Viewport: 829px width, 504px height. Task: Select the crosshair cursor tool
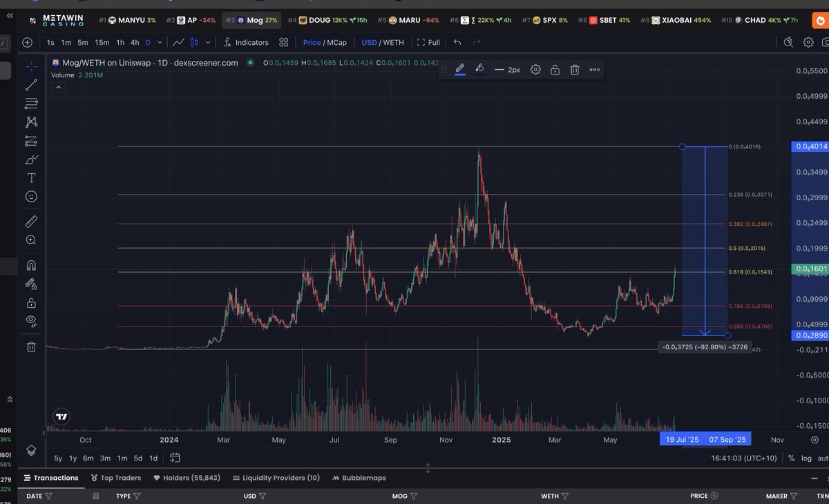pos(31,67)
